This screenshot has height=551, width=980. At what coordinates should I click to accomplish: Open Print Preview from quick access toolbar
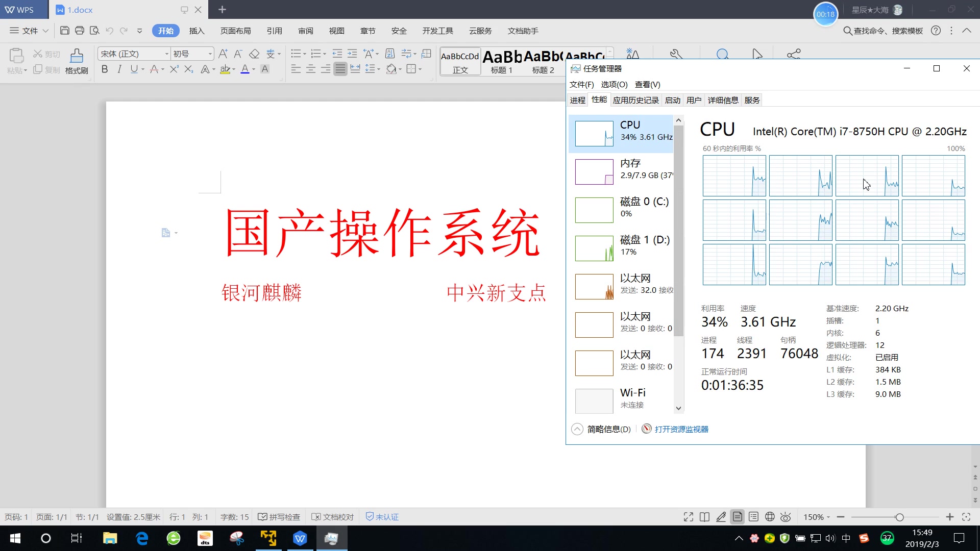[x=94, y=31]
